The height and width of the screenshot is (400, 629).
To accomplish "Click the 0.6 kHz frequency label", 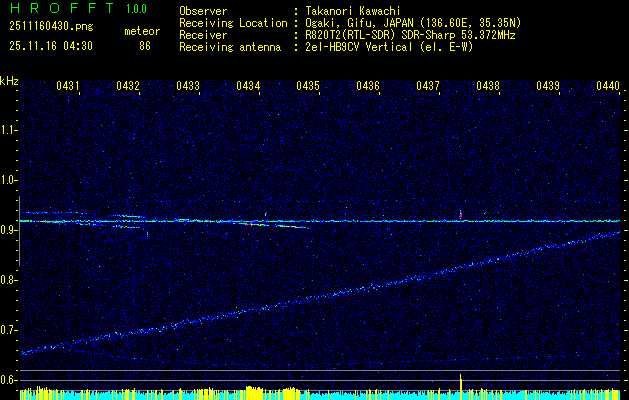I will click(x=8, y=380).
